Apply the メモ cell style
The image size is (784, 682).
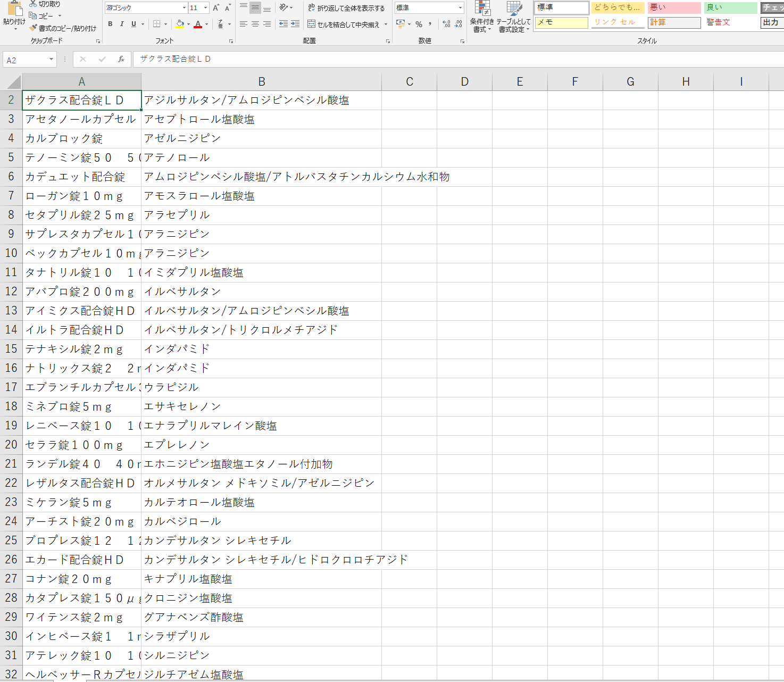tap(562, 22)
